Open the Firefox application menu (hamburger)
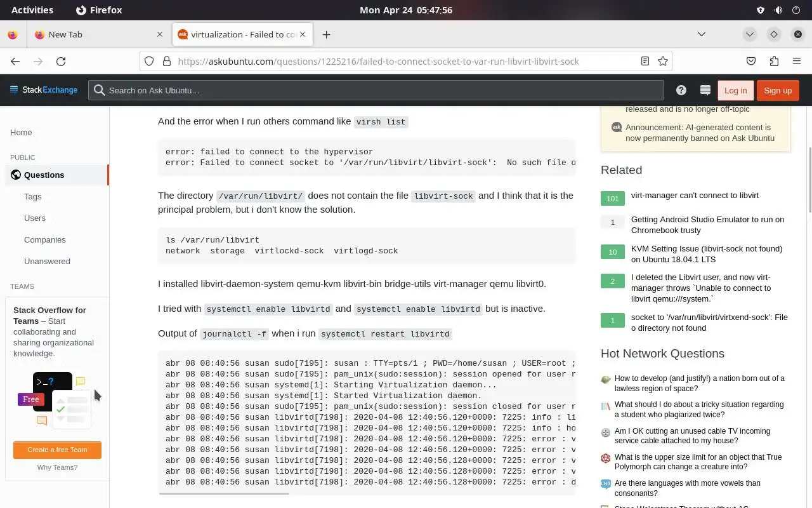 click(797, 61)
